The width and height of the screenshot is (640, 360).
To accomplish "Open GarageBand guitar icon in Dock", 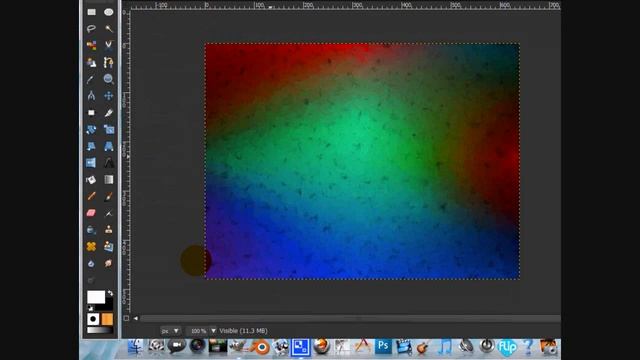I will 423,347.
